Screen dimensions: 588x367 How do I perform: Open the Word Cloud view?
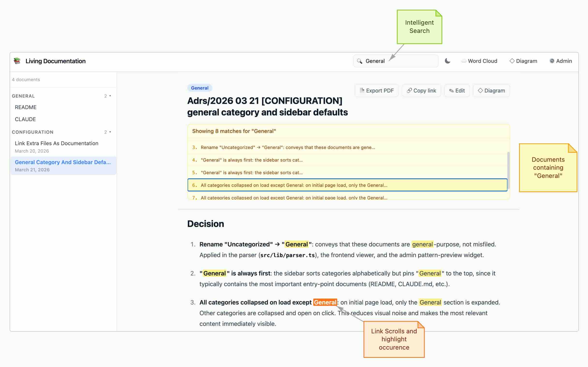point(479,61)
